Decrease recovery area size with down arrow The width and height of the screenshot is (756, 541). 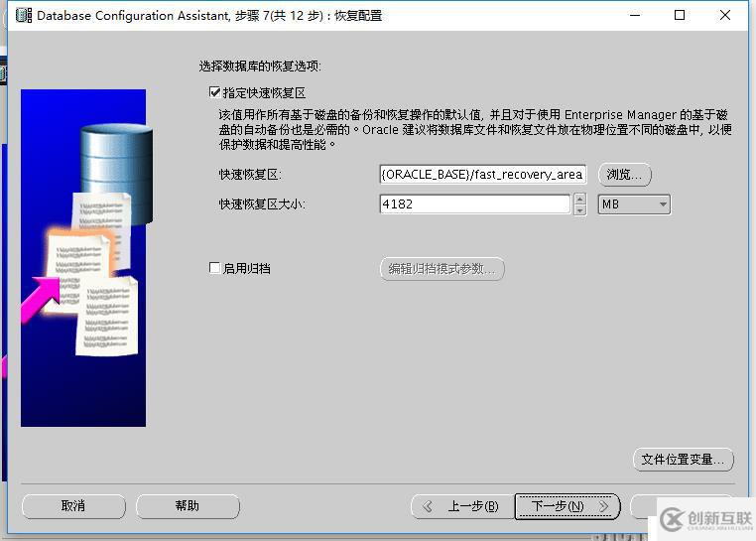[x=580, y=209]
